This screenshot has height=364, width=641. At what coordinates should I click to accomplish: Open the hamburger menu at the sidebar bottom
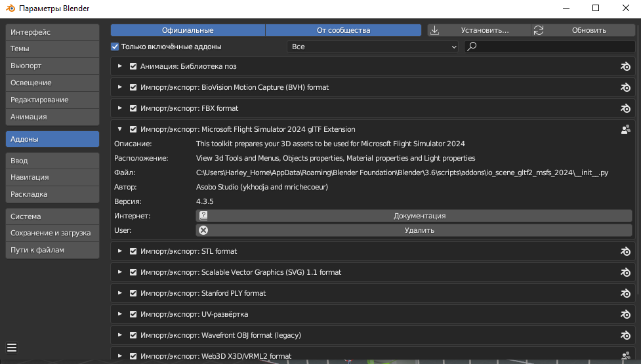click(12, 348)
